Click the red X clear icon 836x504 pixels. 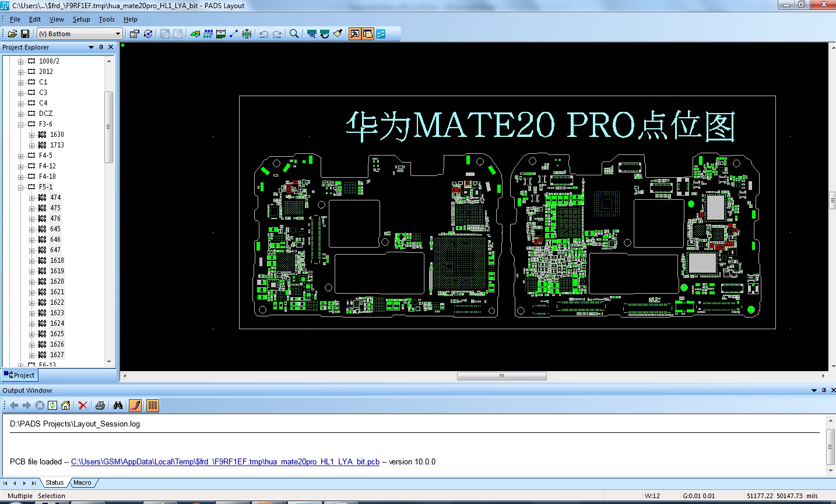83,406
